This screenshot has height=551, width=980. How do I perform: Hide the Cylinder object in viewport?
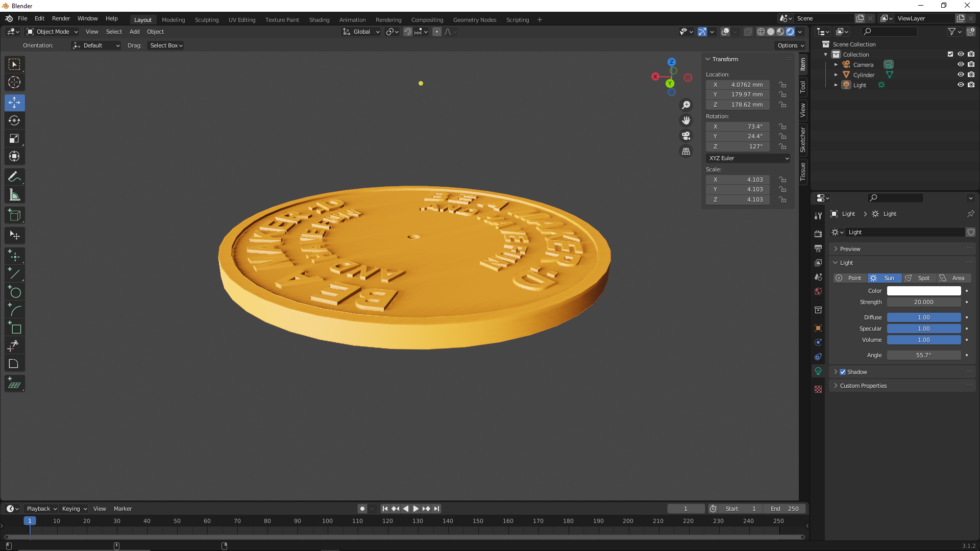[x=961, y=74]
